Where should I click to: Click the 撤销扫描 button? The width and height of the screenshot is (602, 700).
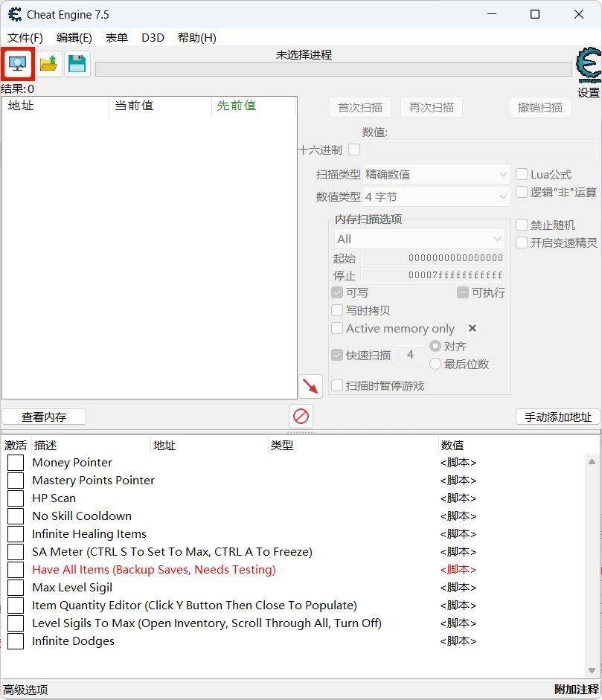pyautogui.click(x=540, y=108)
